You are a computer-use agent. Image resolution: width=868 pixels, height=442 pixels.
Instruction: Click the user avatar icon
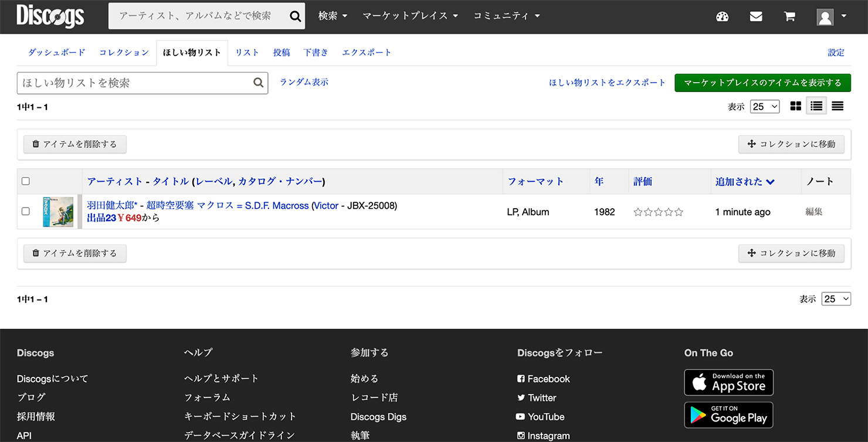(x=825, y=16)
